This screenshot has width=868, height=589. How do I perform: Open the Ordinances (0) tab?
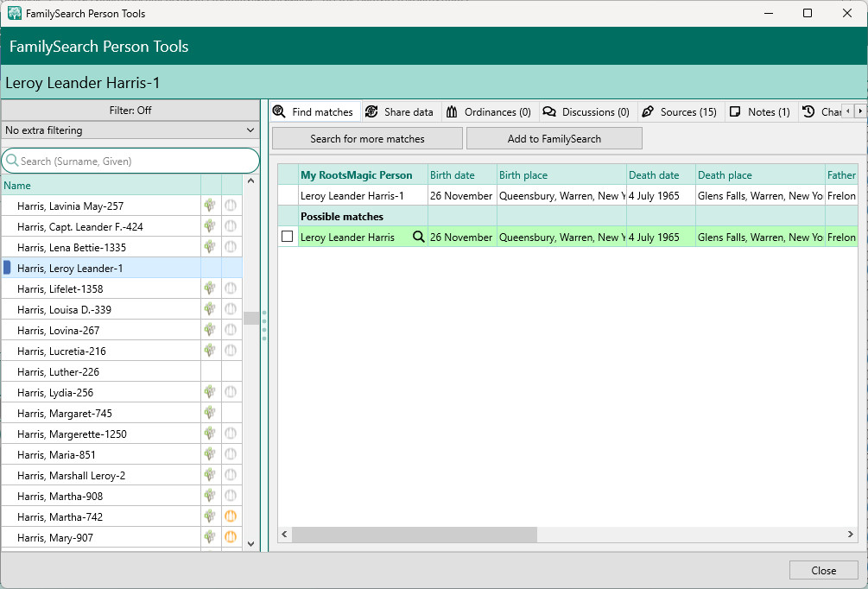[x=488, y=111]
